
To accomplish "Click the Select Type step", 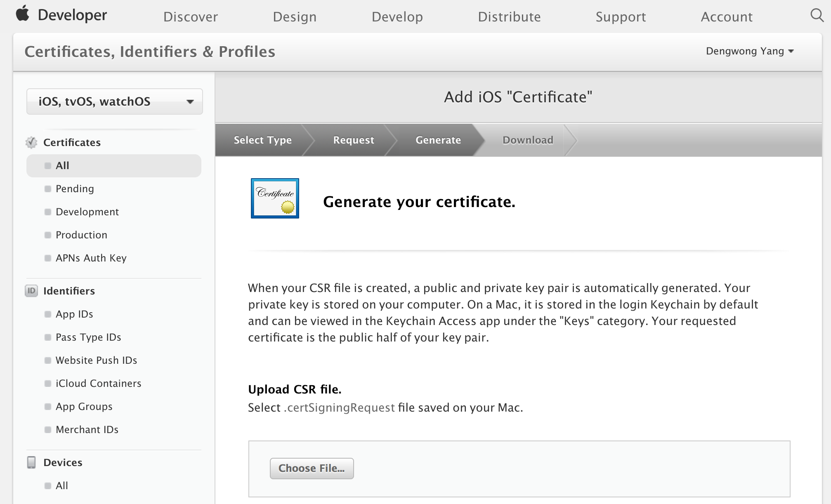I will (x=263, y=140).
